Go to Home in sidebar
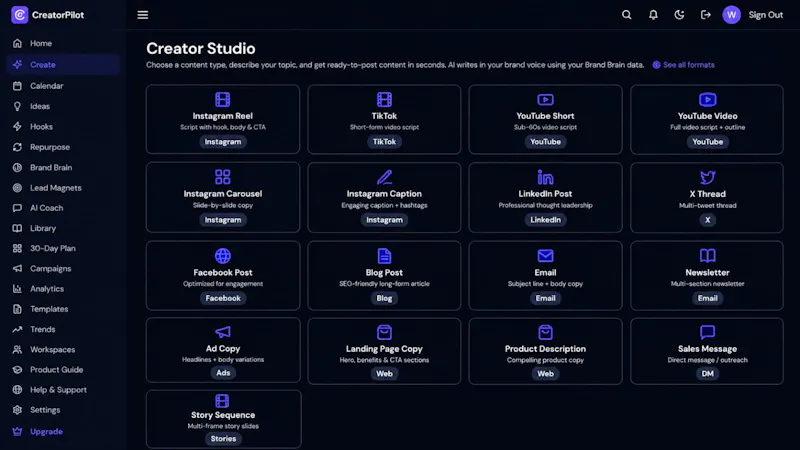This screenshot has width=800, height=450. [63, 43]
